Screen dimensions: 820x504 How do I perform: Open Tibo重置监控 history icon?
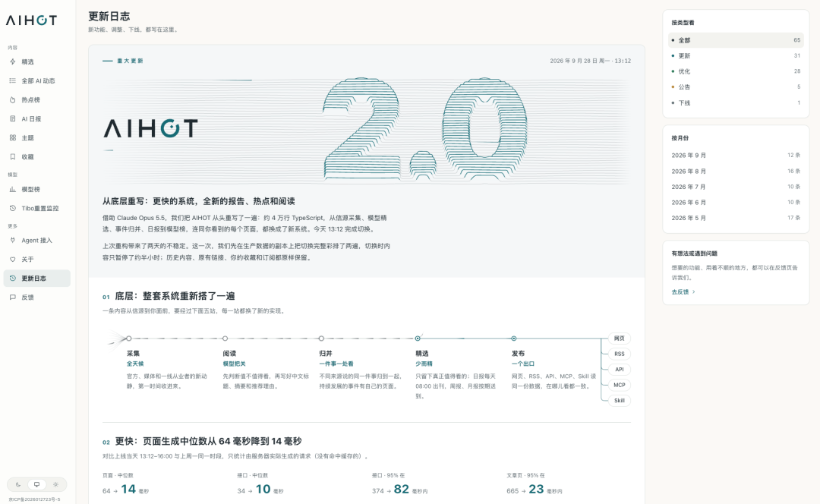pos(13,208)
